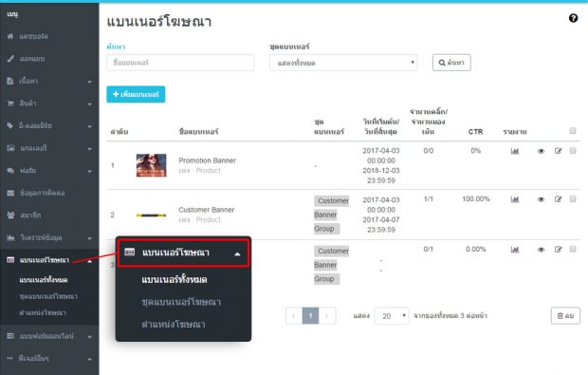
Task: Click the delete button with trash icon
Action: (565, 316)
